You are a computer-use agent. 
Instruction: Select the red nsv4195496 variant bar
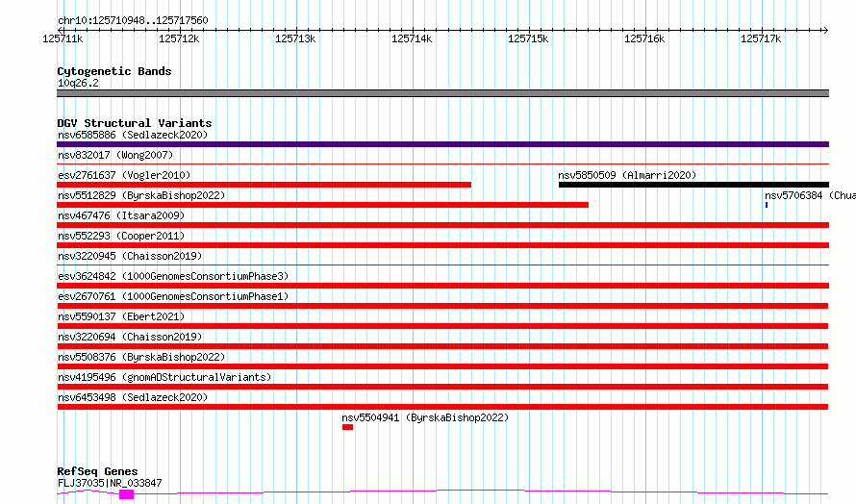[x=442, y=387]
